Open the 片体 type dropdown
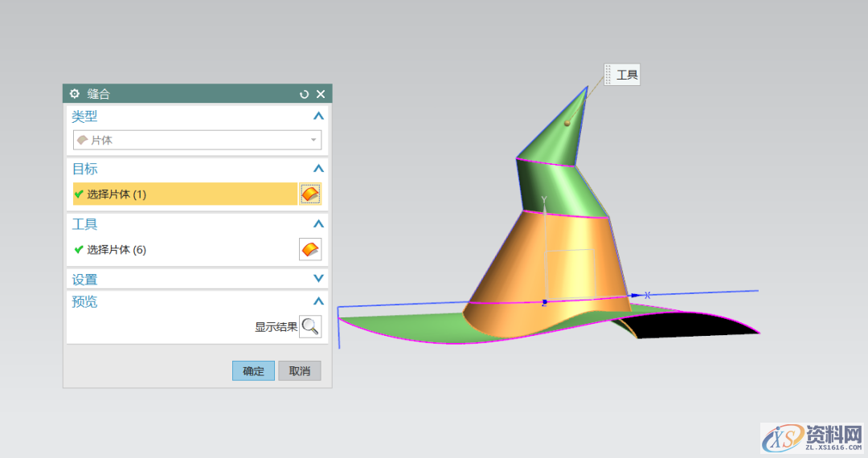868x458 pixels. 197,140
